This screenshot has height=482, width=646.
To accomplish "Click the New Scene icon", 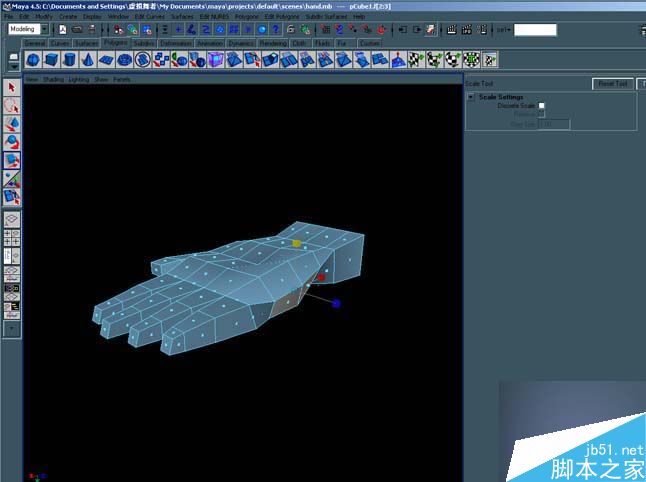I will point(63,29).
